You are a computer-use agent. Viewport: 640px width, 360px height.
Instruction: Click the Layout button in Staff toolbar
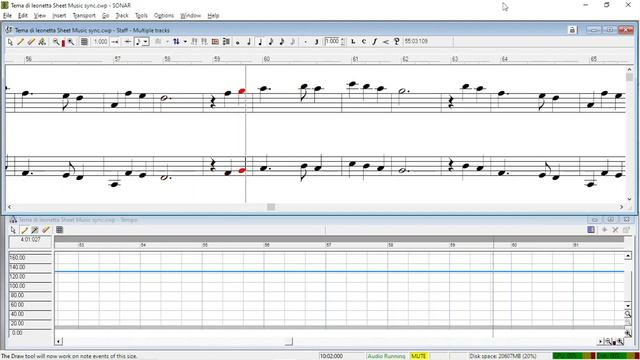pos(158,42)
